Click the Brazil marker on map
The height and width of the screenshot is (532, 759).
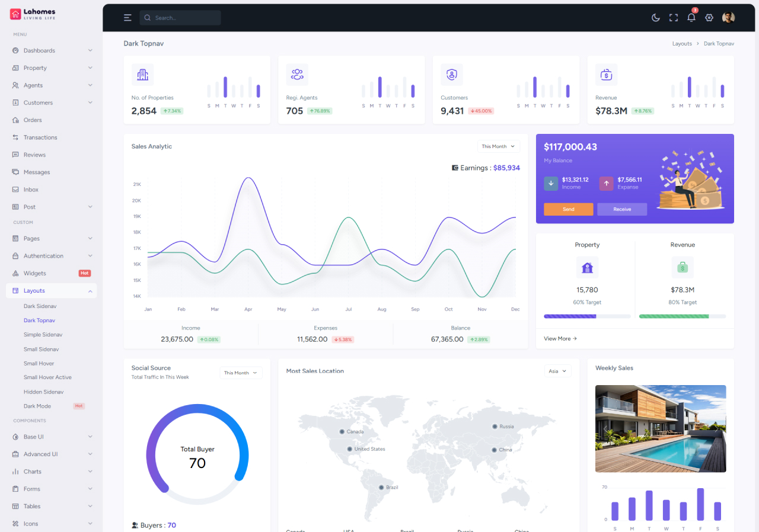tap(381, 487)
